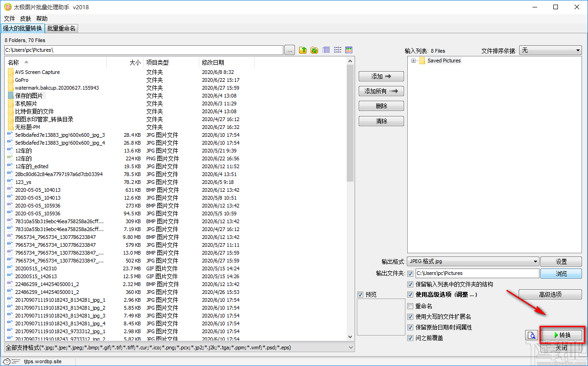This screenshot has width=588, height=366.
Task: Toggle 问之前覆盖 checkbox
Action: pyautogui.click(x=410, y=338)
